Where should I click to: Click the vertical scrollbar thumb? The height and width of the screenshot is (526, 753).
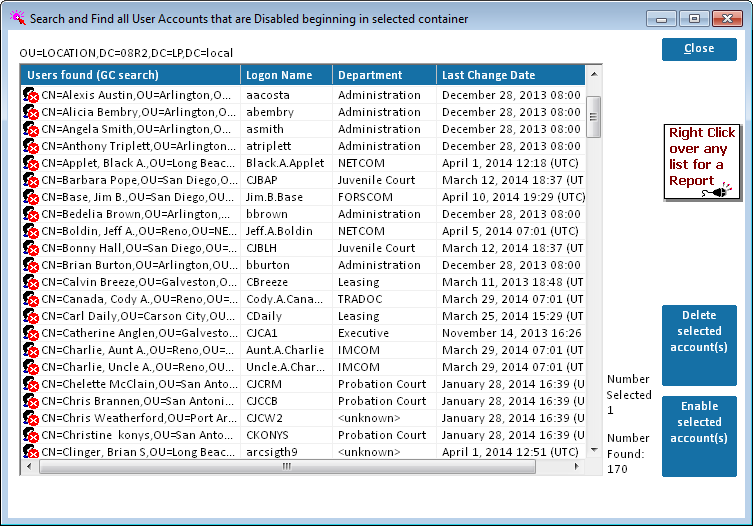click(x=593, y=115)
